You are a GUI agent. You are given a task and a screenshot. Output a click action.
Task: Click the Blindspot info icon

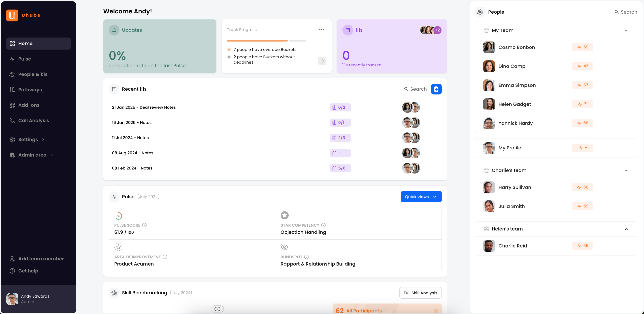pyautogui.click(x=306, y=257)
